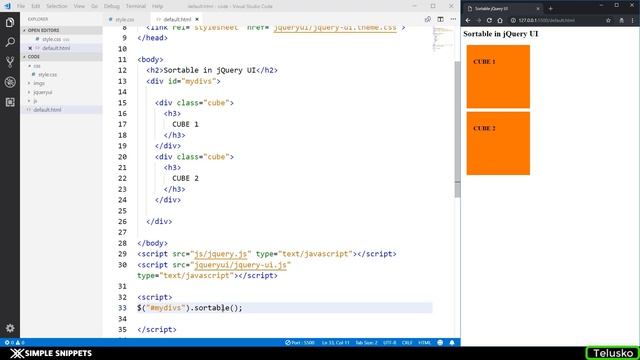
Task: Open the Debug view in the activity bar
Action: pos(10,82)
